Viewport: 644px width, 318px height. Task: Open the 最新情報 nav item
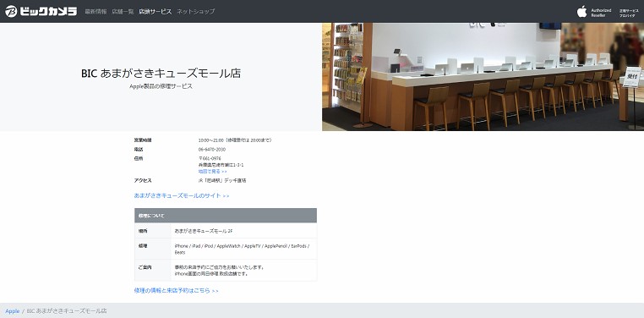click(96, 12)
